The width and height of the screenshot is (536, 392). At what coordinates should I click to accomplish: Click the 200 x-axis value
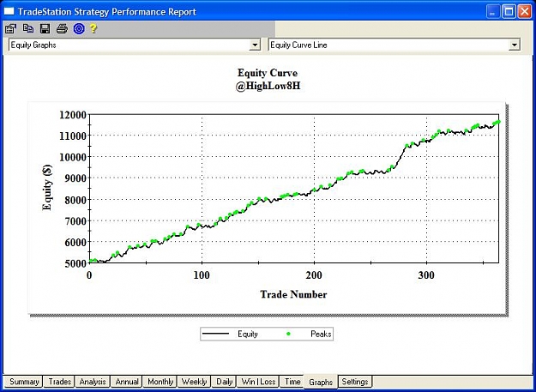314,275
